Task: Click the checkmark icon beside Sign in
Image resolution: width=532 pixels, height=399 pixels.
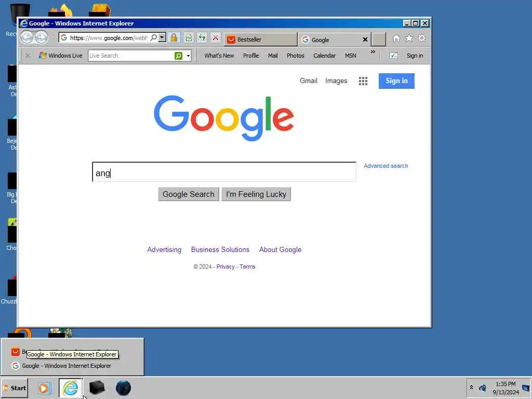Action: click(394, 56)
